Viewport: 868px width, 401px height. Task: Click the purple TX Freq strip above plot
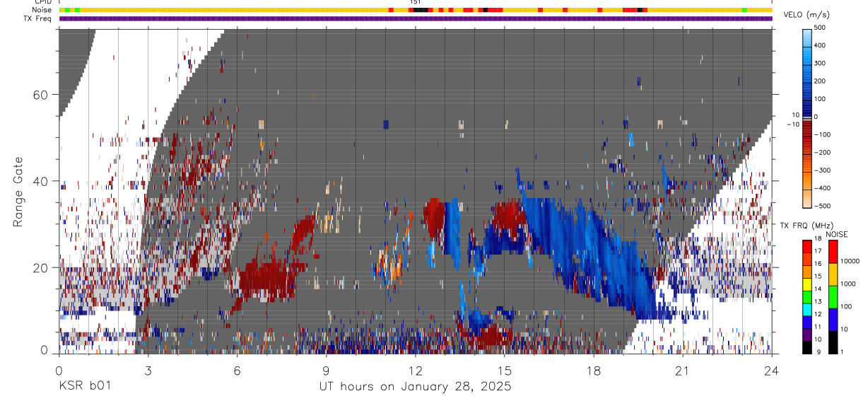click(416, 18)
